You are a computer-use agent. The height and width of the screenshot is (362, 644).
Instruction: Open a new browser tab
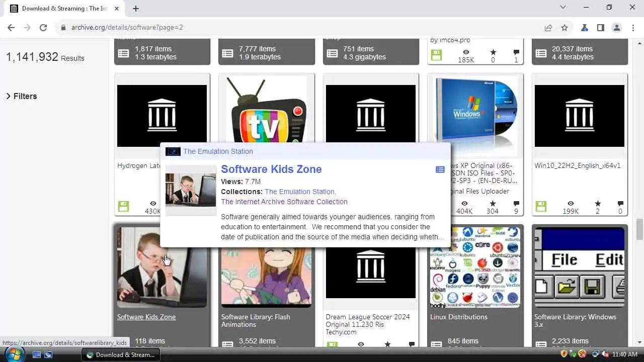(136, 8)
